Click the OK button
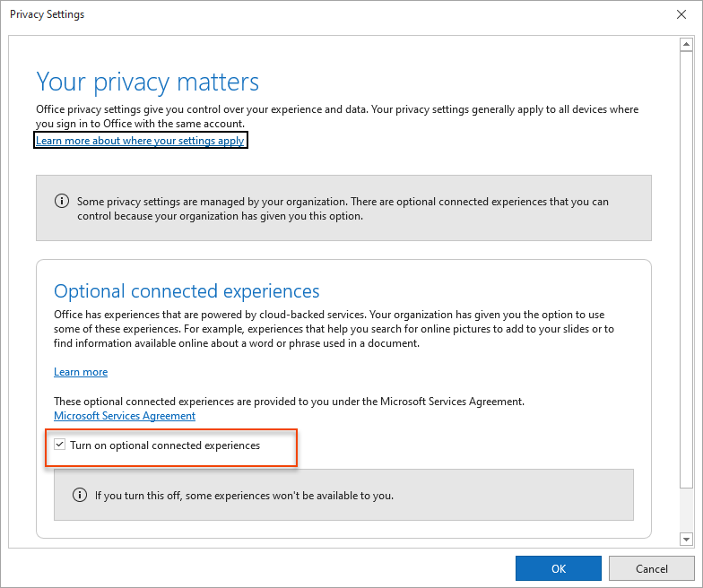The image size is (703, 588). pyautogui.click(x=558, y=568)
